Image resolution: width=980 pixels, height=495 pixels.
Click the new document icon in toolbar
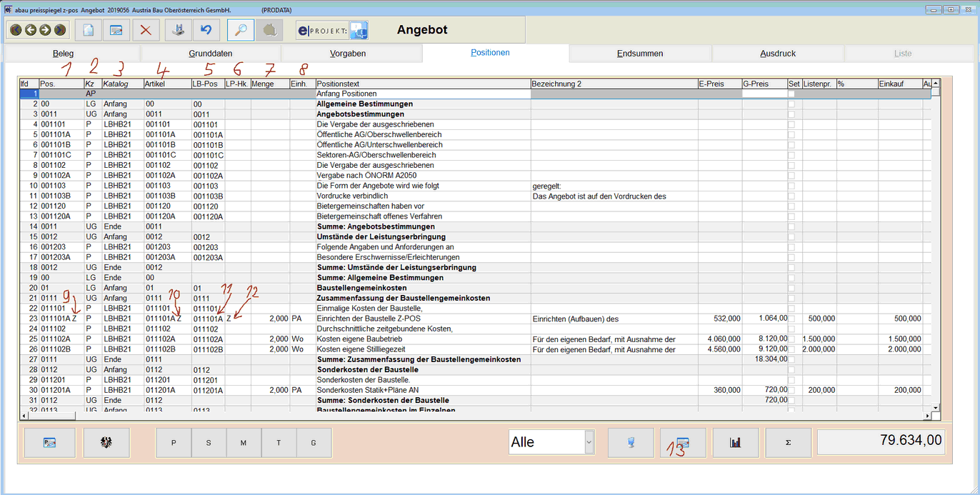coord(89,30)
